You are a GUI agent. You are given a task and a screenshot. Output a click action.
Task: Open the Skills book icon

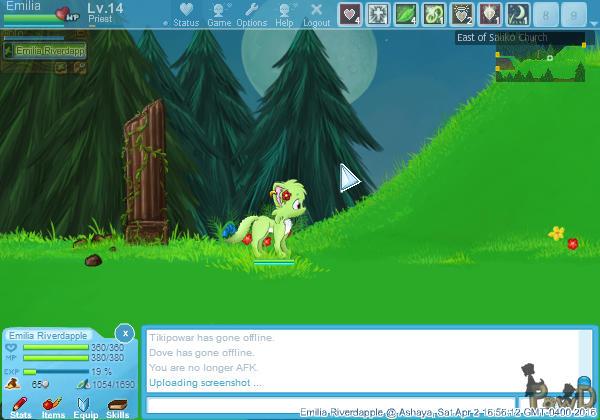tap(118, 404)
